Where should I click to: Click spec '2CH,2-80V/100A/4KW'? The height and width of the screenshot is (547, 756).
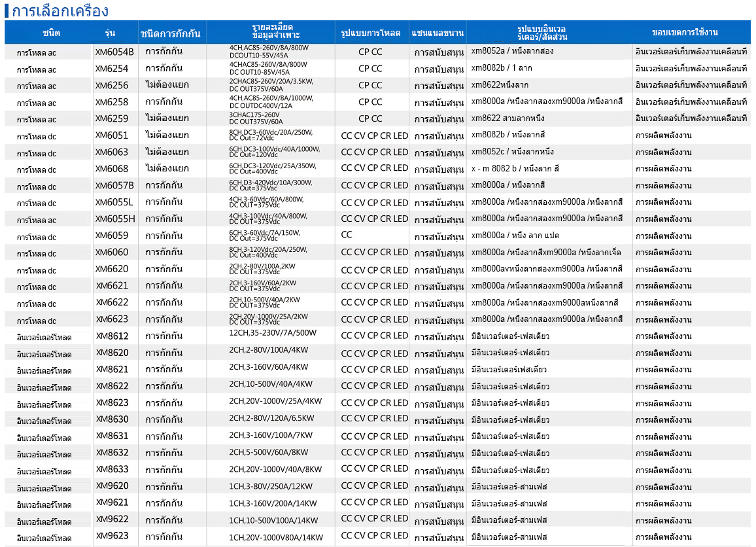click(x=268, y=349)
